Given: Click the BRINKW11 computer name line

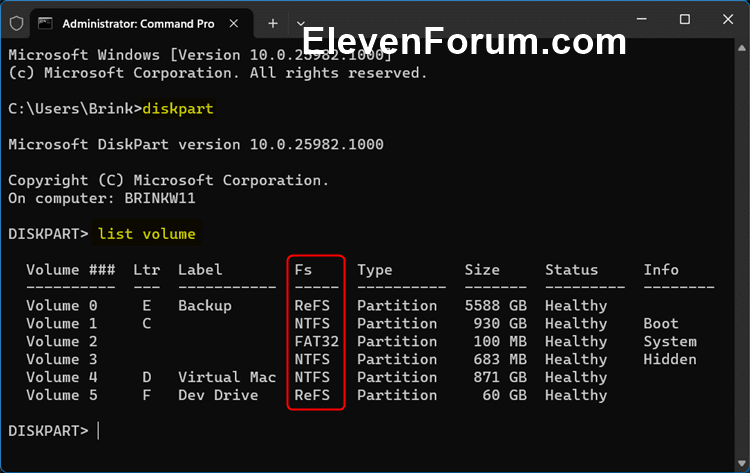Looking at the screenshot, I should point(102,198).
